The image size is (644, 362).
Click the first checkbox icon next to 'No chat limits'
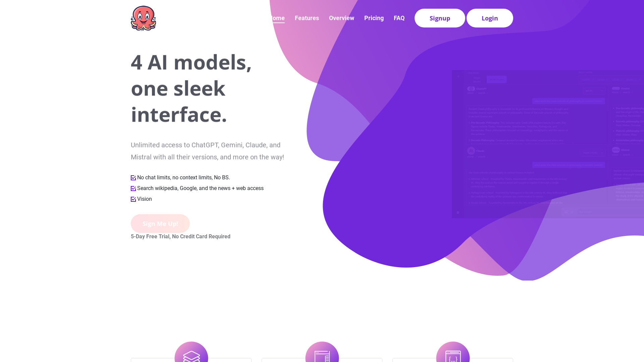click(x=133, y=177)
